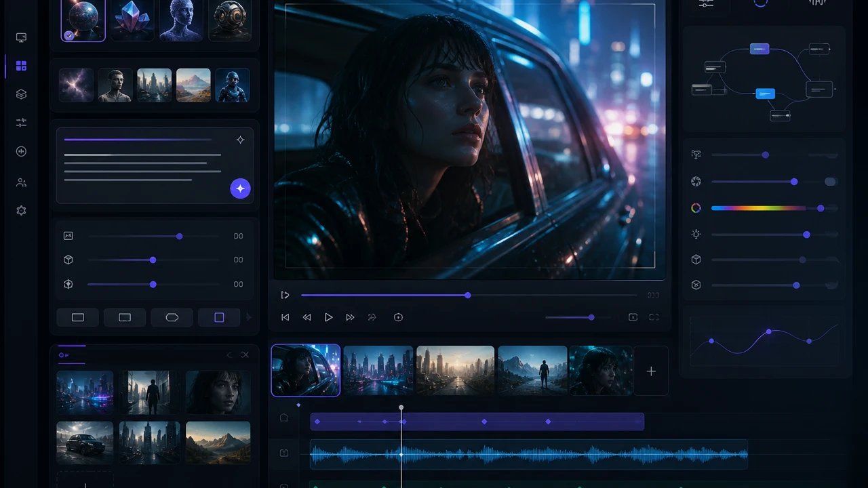The height and width of the screenshot is (488, 868).
Task: Click the playhead marker on the timeline
Action: 401,408
